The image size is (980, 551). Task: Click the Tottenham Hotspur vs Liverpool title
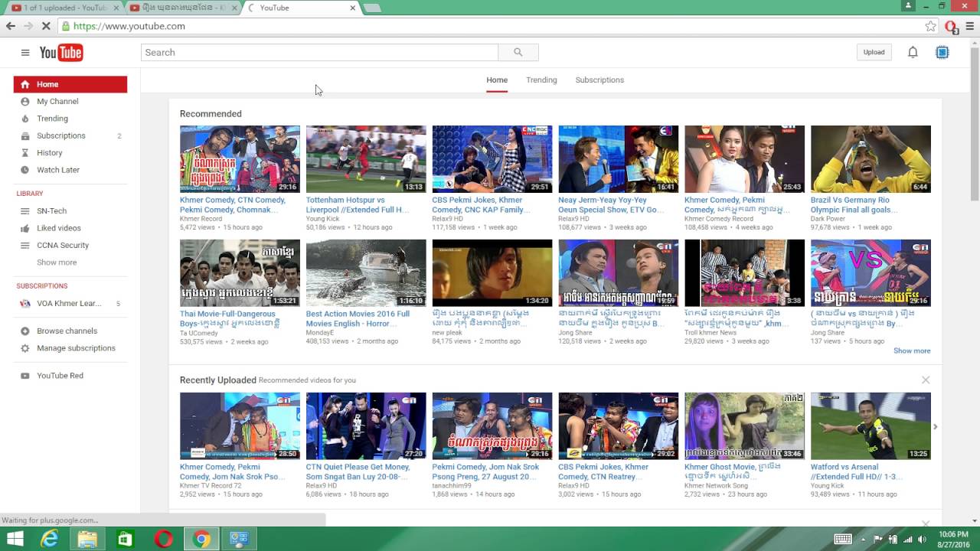(358, 205)
